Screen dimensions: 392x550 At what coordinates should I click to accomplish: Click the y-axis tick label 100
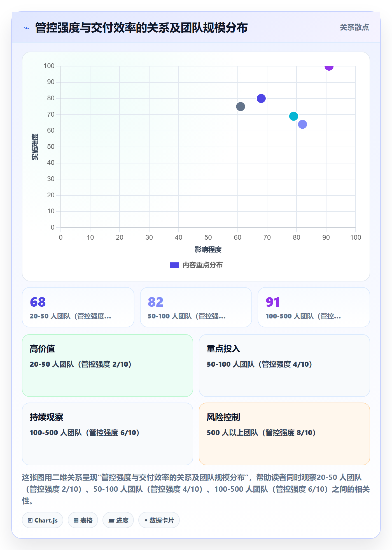pos(49,66)
